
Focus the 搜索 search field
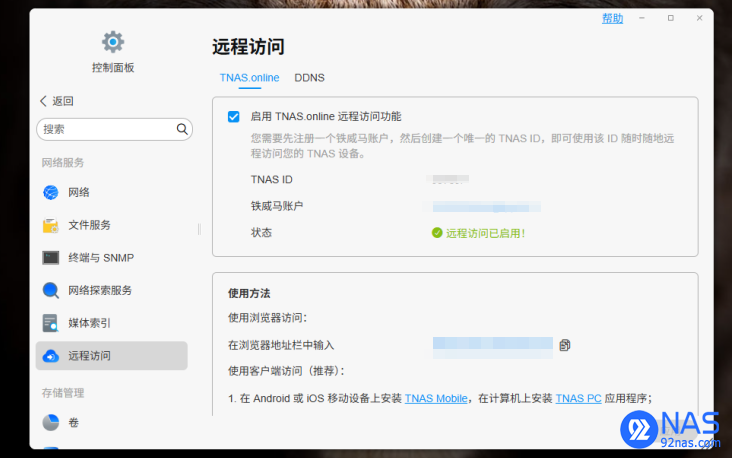114,129
